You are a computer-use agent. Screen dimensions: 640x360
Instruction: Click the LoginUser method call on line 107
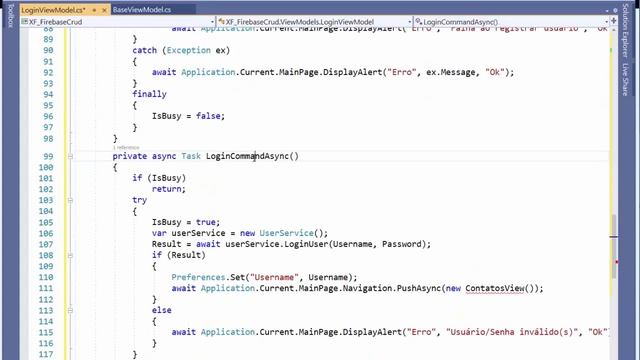[x=306, y=244]
